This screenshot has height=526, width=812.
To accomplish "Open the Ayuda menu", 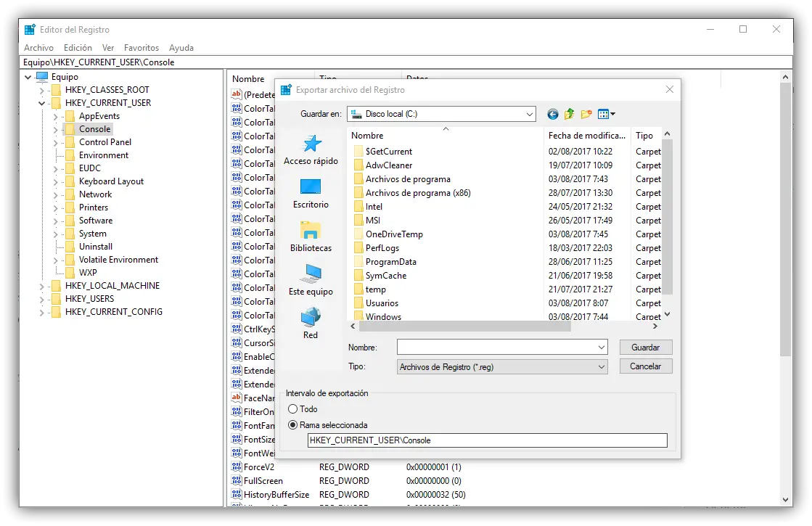I will [181, 48].
